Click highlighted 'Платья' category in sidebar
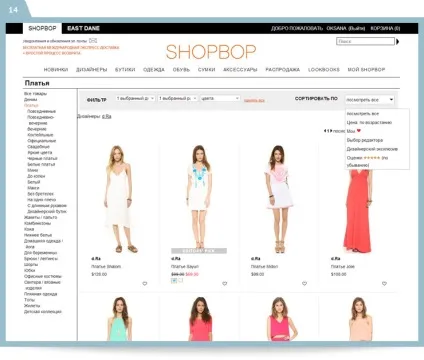Screen dimensions: 424x360 coord(31,105)
